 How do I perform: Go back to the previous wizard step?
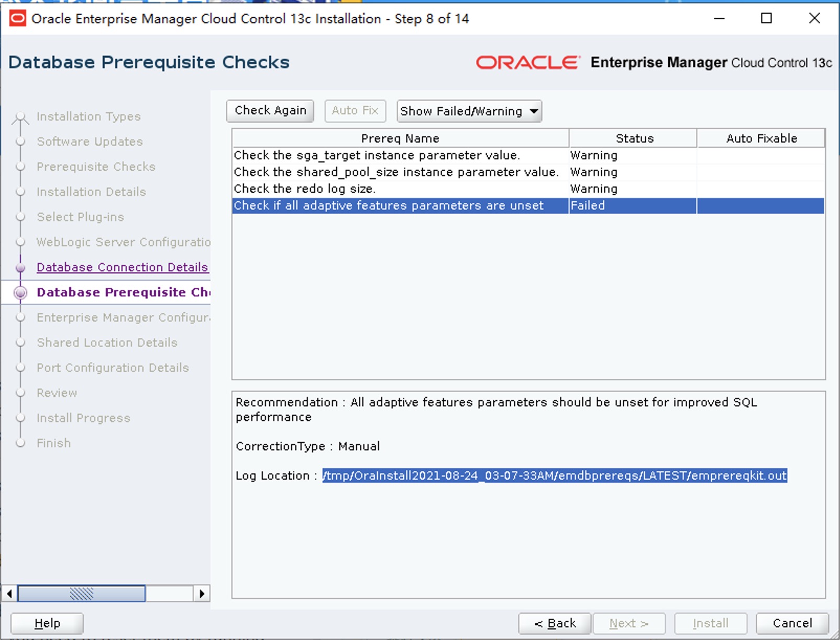pyautogui.click(x=554, y=623)
